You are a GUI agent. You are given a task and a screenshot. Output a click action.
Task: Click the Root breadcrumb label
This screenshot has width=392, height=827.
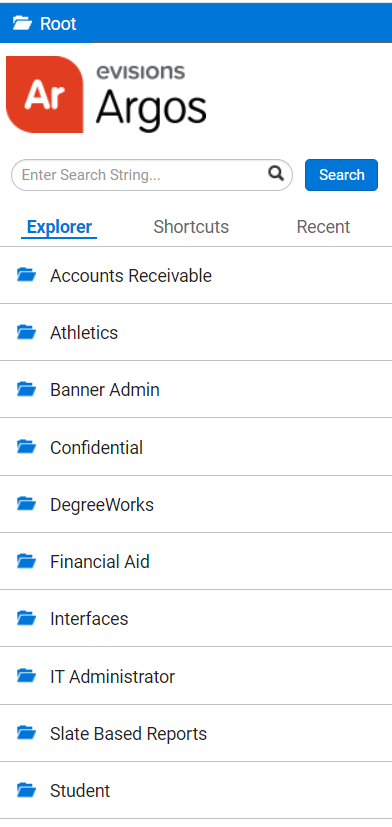coord(58,24)
